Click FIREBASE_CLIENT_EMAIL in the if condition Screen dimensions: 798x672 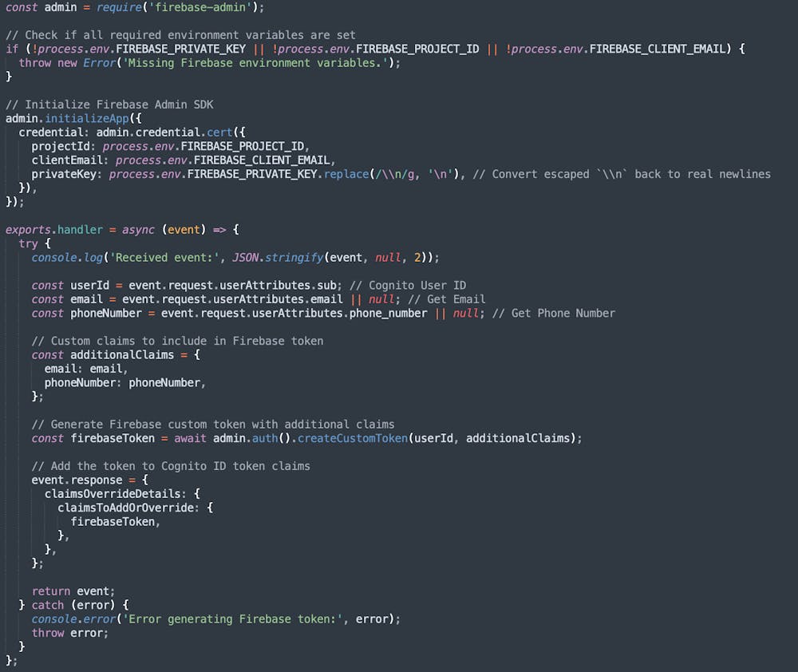click(657, 49)
